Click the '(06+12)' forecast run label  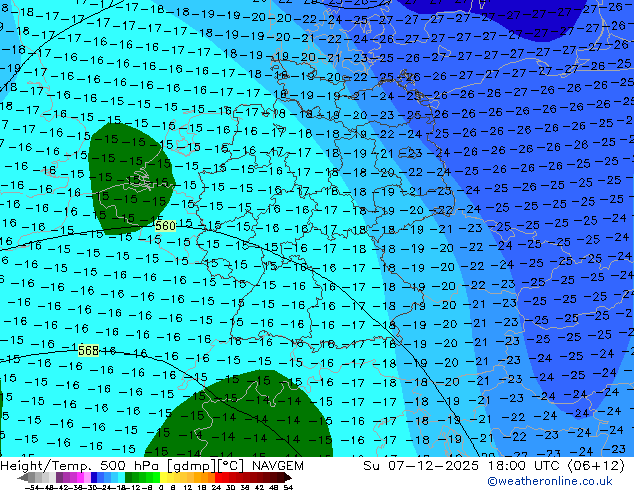click(x=596, y=466)
